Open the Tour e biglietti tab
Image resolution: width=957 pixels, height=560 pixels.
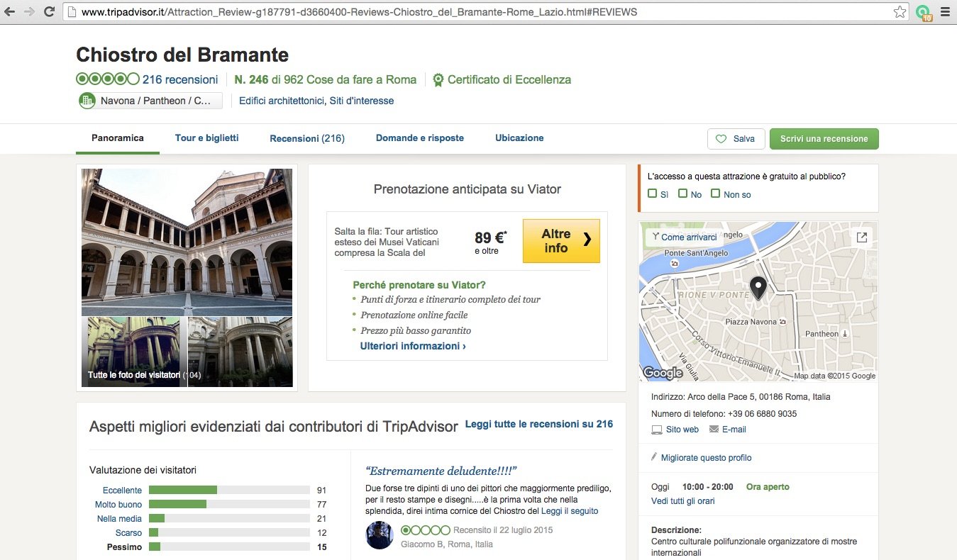coord(207,138)
